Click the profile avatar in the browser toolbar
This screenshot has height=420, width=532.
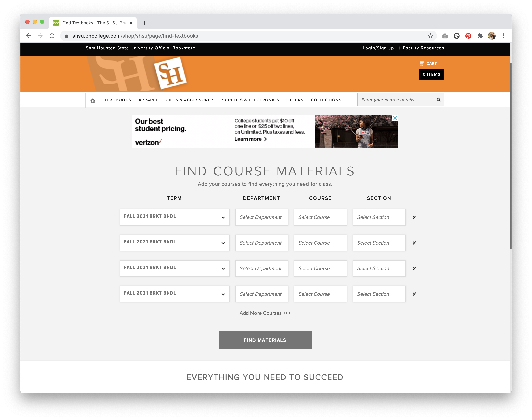pos(492,36)
